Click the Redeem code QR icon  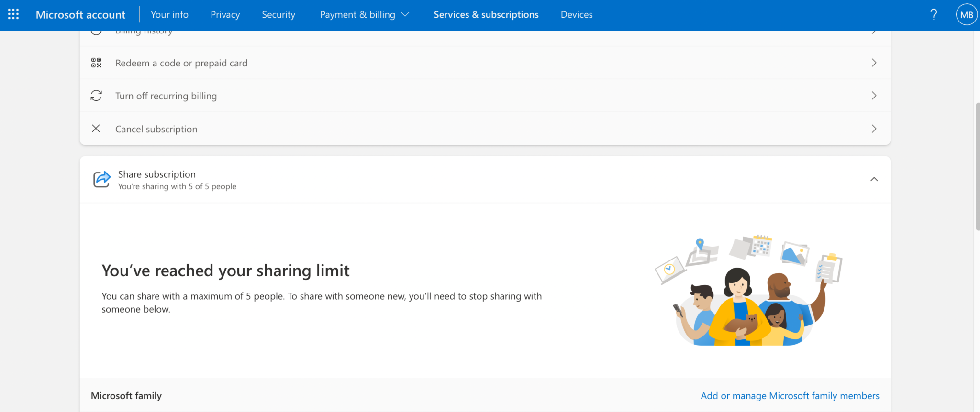pos(96,63)
